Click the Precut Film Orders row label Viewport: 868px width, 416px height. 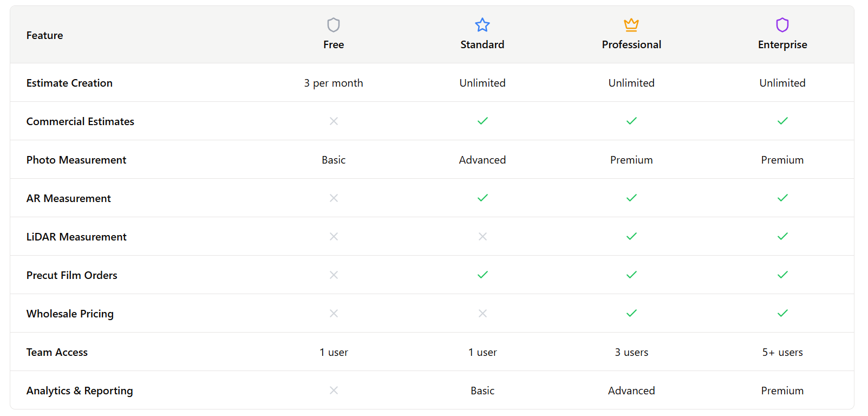pyautogui.click(x=72, y=275)
